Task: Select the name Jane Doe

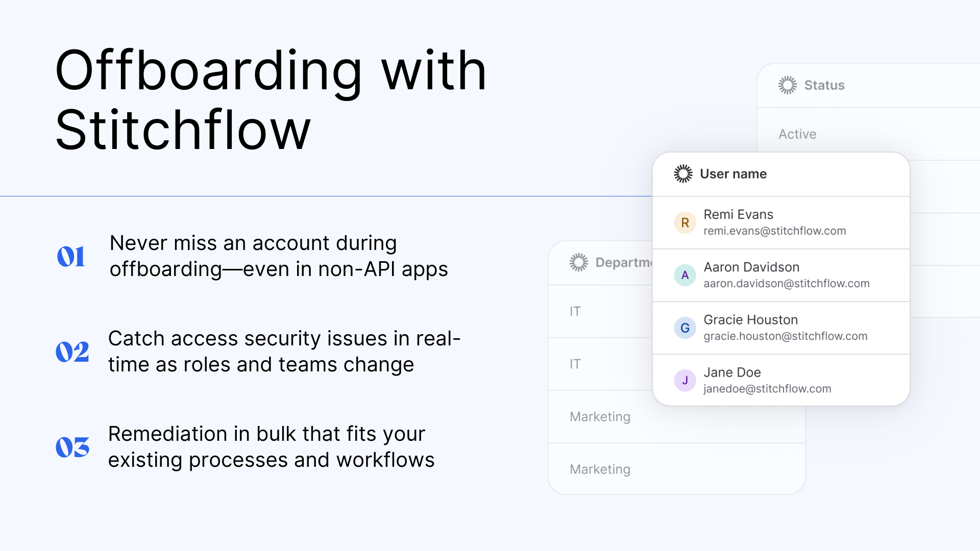Action: point(732,372)
